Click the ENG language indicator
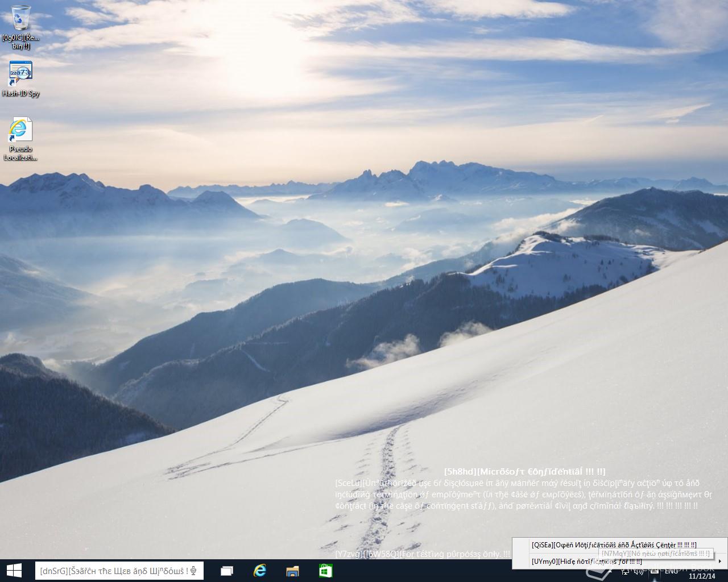 [671, 571]
